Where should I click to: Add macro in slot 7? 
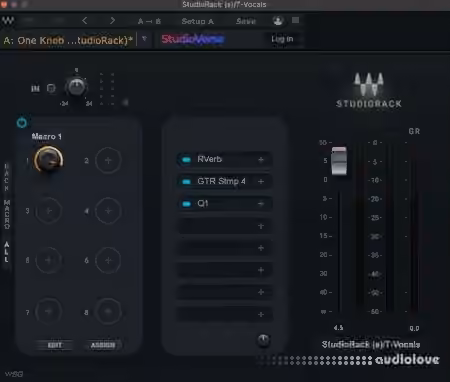coord(49,312)
